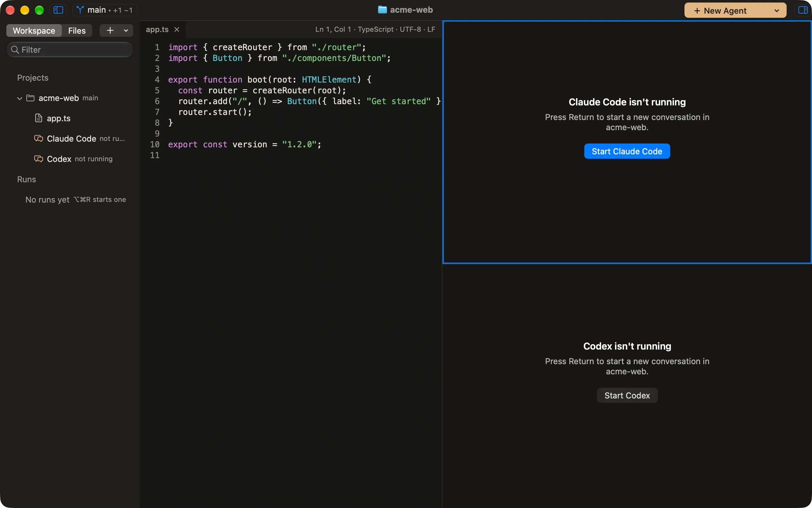Image resolution: width=812 pixels, height=508 pixels.
Task: Close the app.ts editor tab
Action: coord(177,30)
